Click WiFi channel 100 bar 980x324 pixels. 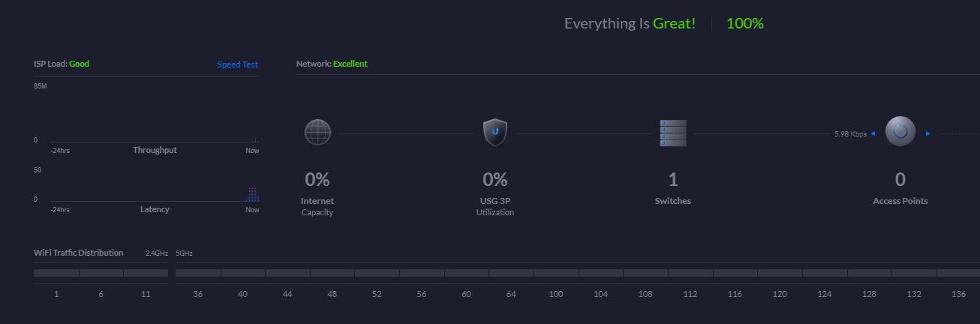coord(556,273)
